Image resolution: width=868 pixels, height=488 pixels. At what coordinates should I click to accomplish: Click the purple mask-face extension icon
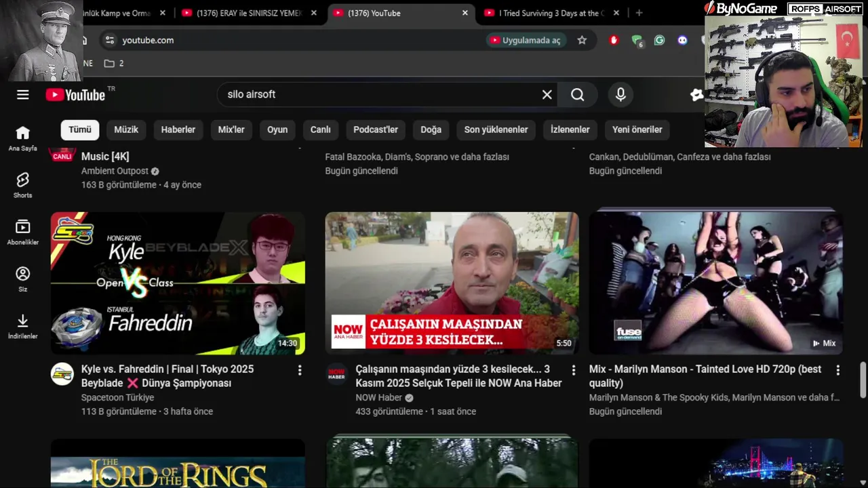pyautogui.click(x=682, y=40)
